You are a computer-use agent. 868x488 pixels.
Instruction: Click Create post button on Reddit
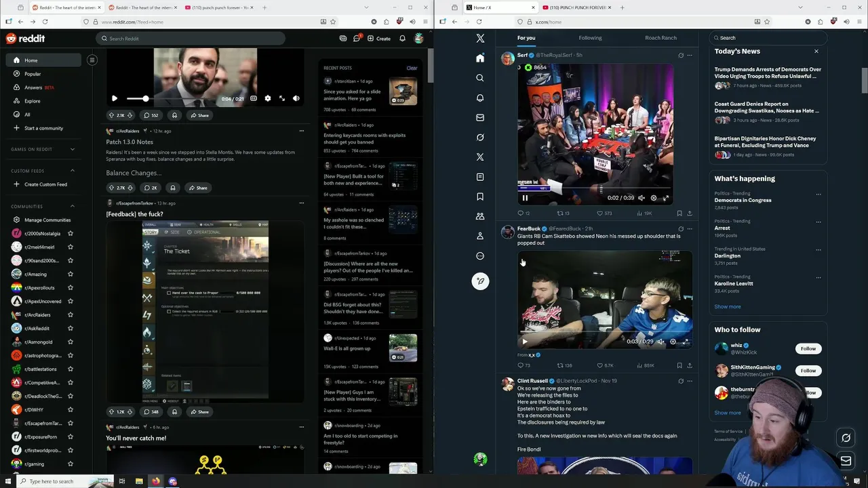[x=379, y=39]
